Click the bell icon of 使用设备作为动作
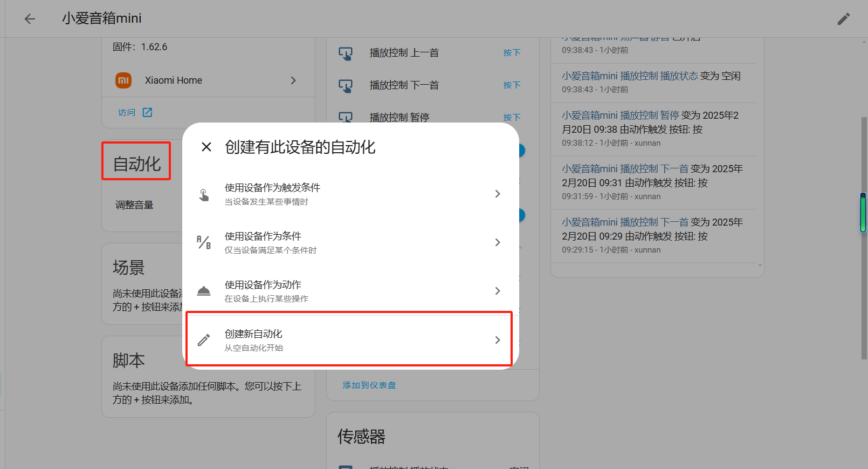Image resolution: width=868 pixels, height=469 pixels. pos(204,291)
